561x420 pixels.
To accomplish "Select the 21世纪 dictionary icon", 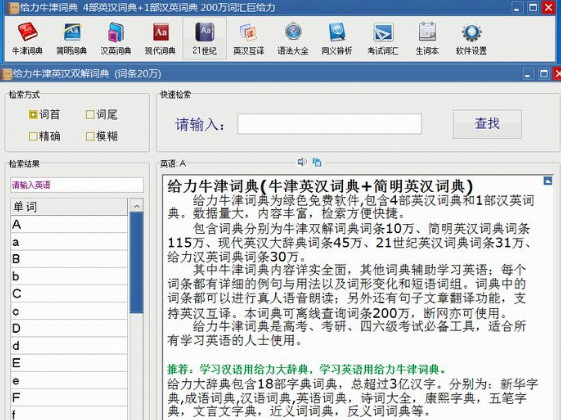I will point(204,38).
